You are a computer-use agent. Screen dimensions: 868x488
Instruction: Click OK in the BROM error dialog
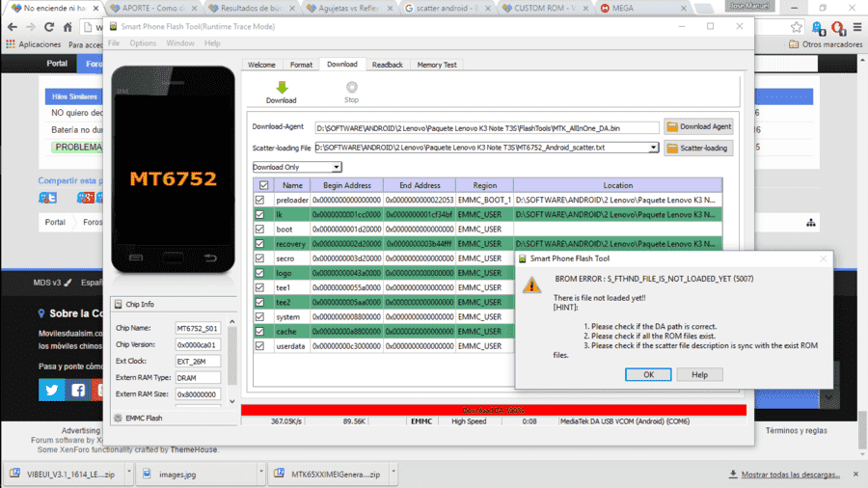pyautogui.click(x=648, y=374)
